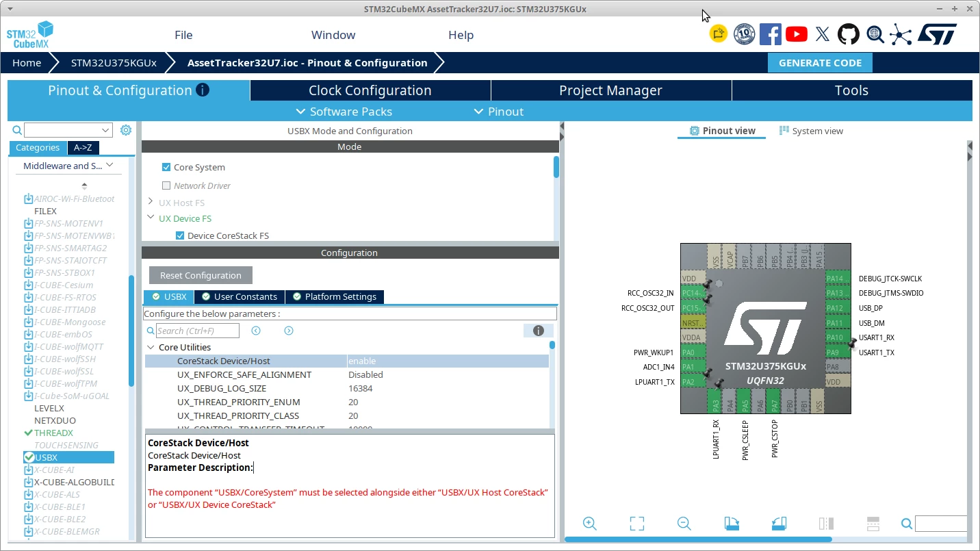Click the ST logo in header
Viewport: 980px width, 551px height.
coord(938,34)
